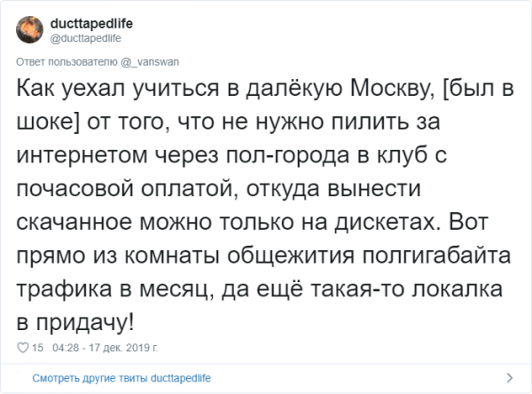Click the 'Ответ пользователю' reply label
Image resolution: width=532 pixels, height=394 pixels.
66,62
